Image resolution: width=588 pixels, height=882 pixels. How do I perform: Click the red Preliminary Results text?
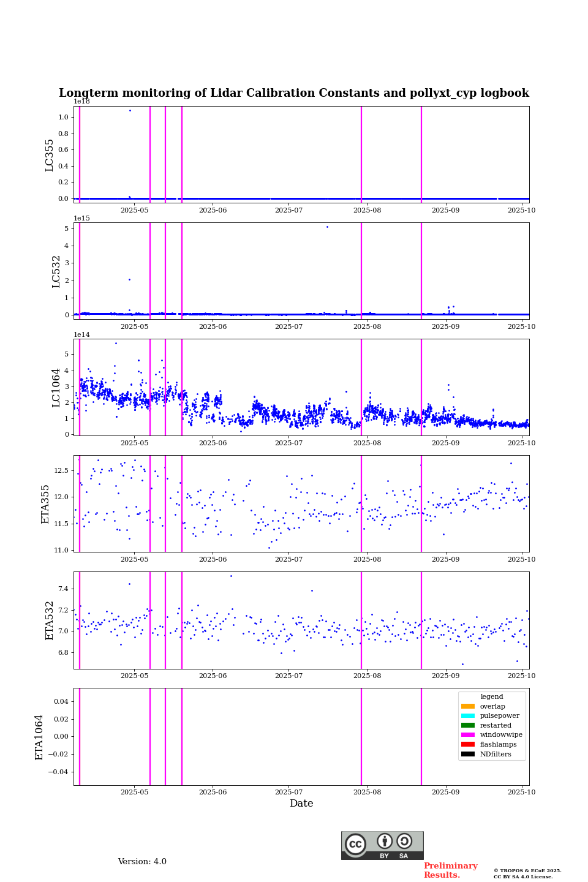[x=450, y=870]
